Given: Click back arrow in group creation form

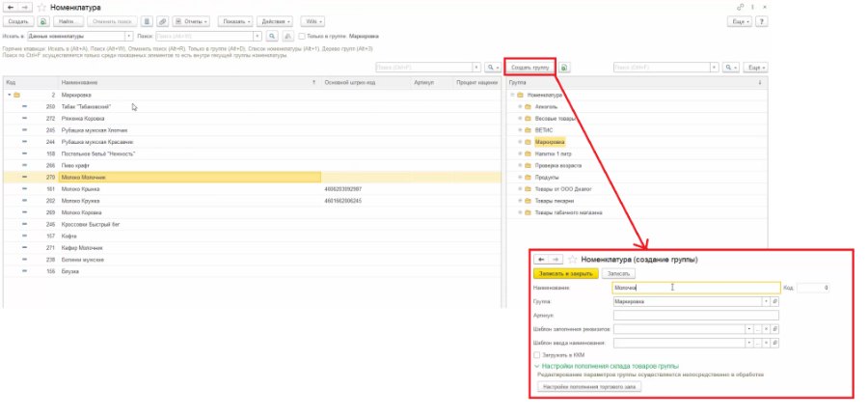Looking at the screenshot, I should [541, 259].
